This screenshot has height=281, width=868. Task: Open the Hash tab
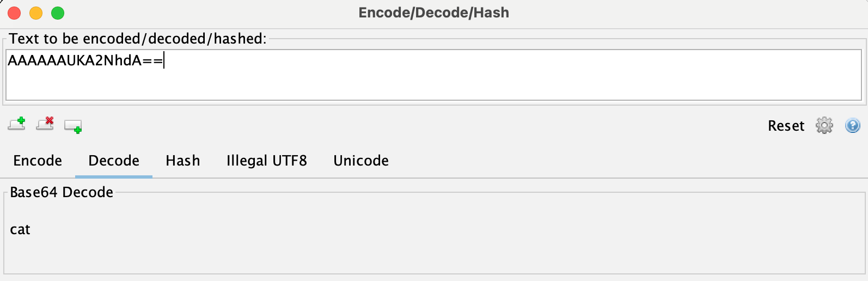coord(183,161)
